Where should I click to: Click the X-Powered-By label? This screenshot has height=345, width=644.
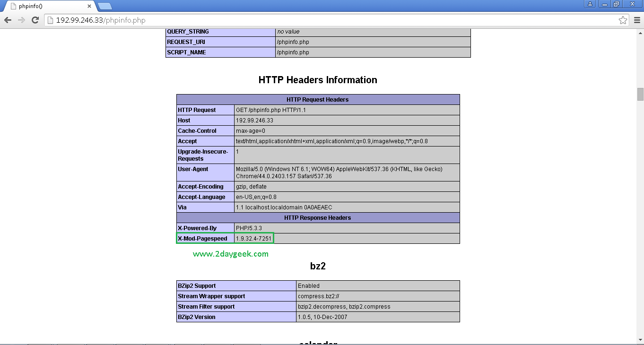[x=197, y=228]
